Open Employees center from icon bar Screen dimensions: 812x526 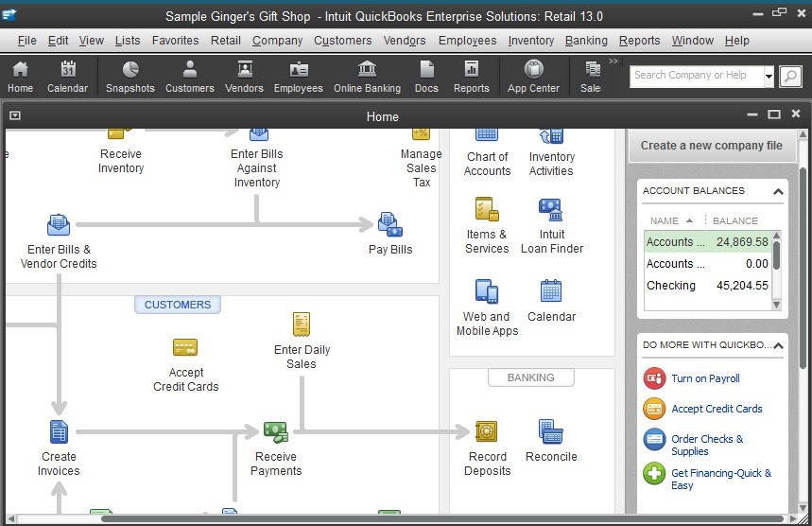pos(299,77)
